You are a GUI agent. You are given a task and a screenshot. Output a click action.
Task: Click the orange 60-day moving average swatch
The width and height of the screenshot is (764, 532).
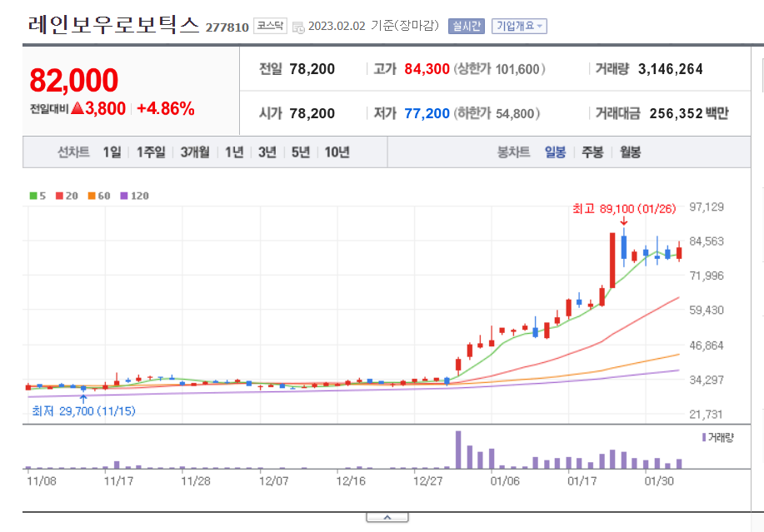point(92,196)
